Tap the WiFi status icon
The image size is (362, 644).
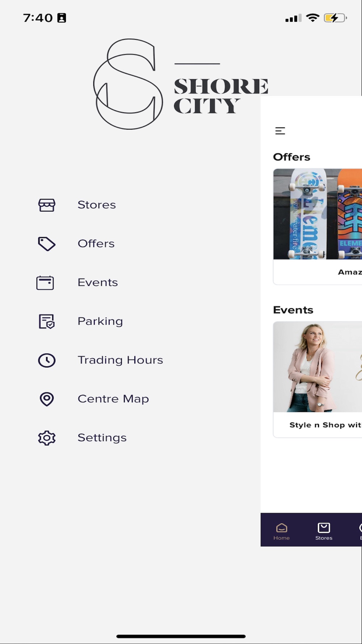coord(312,17)
